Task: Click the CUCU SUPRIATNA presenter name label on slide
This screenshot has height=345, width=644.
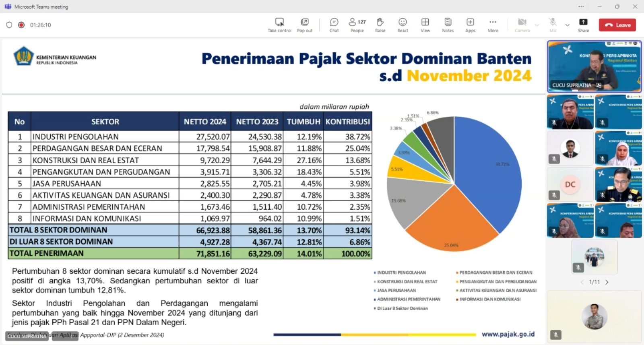Action: pyautogui.click(x=27, y=336)
